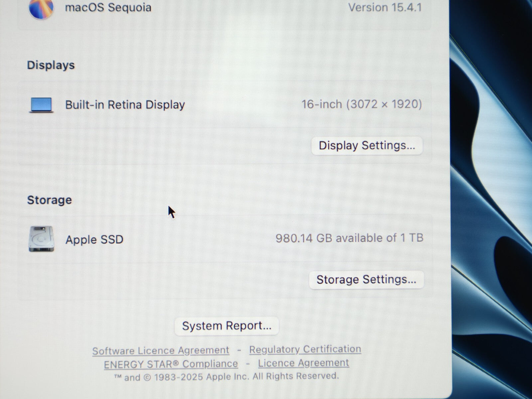Open the System Report

tap(227, 326)
